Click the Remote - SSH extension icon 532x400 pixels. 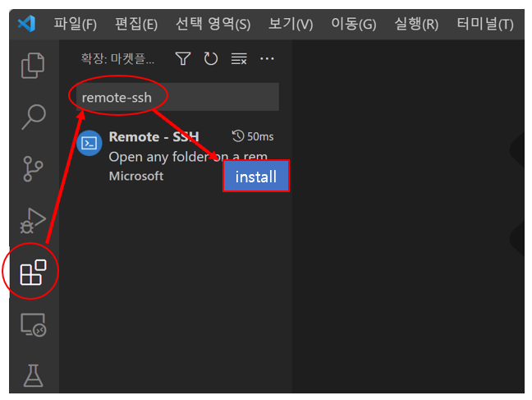coord(89,143)
